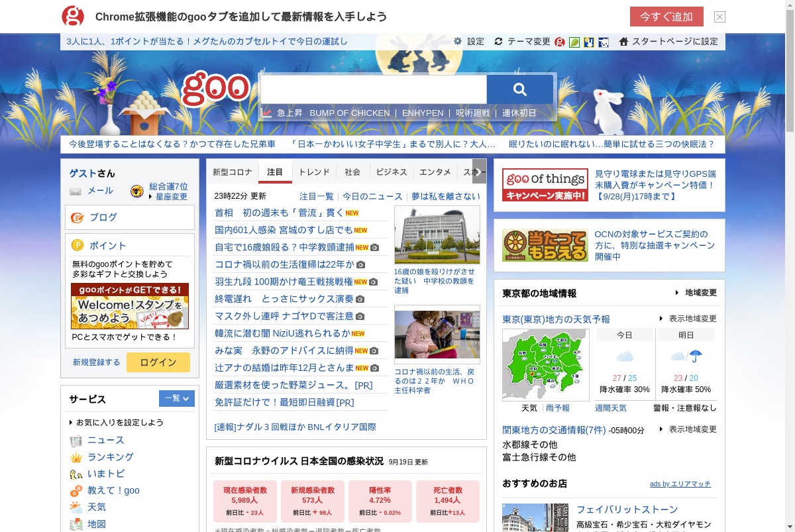The width and height of the screenshot is (795, 532).
Task: Open the 天気 weather icon
Action: pos(76,507)
